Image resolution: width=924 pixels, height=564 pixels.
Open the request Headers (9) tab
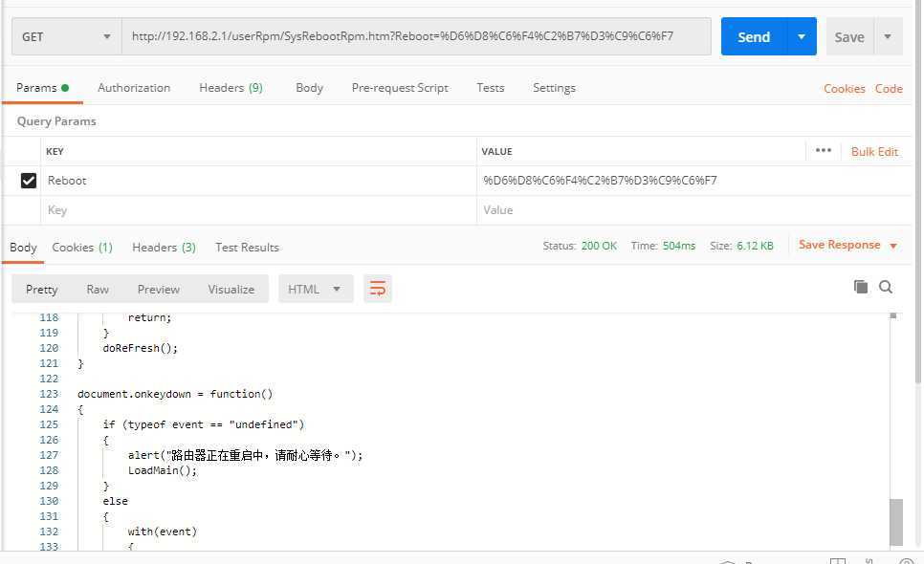coord(231,88)
